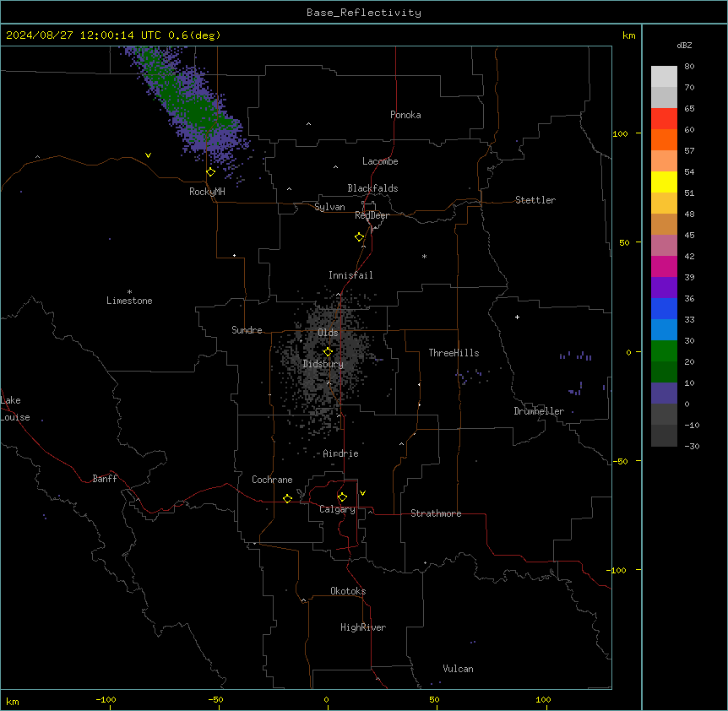Viewport: 728px width, 711px height.
Task: Click the Strathmore town label
Action: (x=436, y=513)
